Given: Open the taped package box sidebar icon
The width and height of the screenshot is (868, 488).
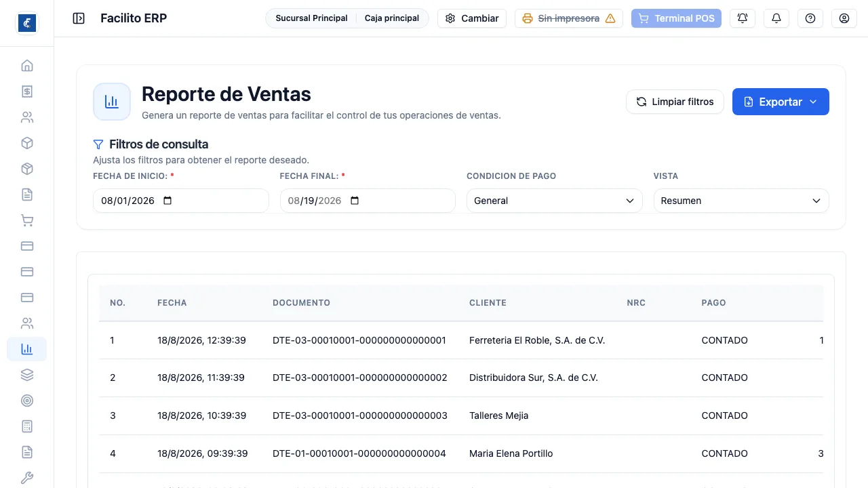Looking at the screenshot, I should tap(27, 169).
